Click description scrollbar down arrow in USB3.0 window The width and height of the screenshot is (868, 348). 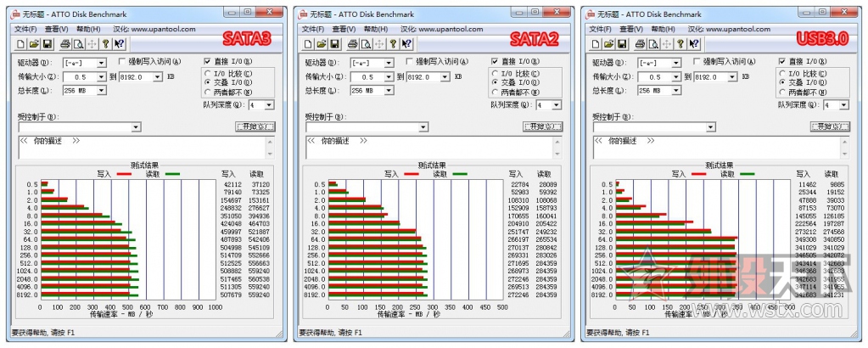click(845, 154)
